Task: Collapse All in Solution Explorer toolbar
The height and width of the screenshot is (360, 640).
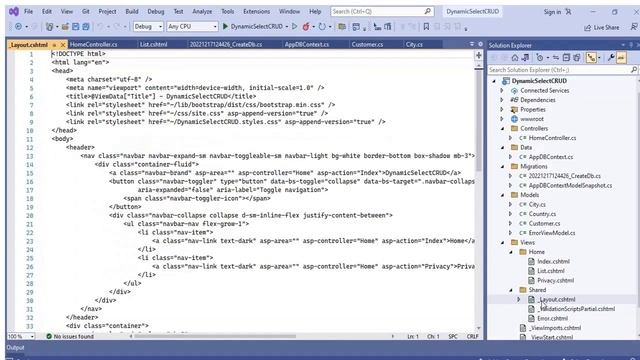Action: [x=566, y=58]
